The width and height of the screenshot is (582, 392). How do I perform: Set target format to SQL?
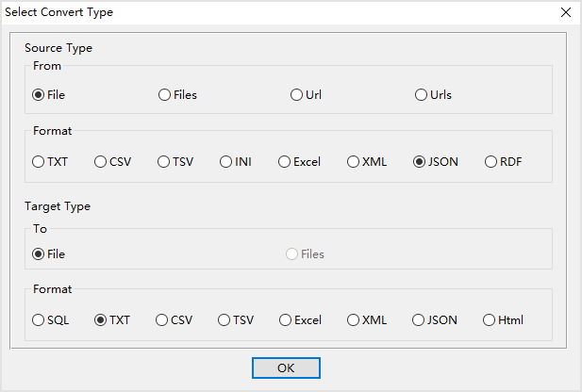[39, 319]
